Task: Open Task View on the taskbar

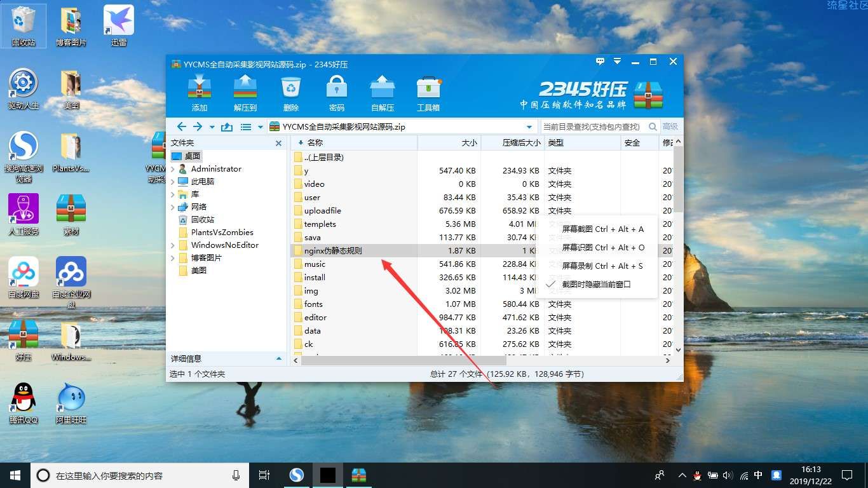Action: click(264, 475)
